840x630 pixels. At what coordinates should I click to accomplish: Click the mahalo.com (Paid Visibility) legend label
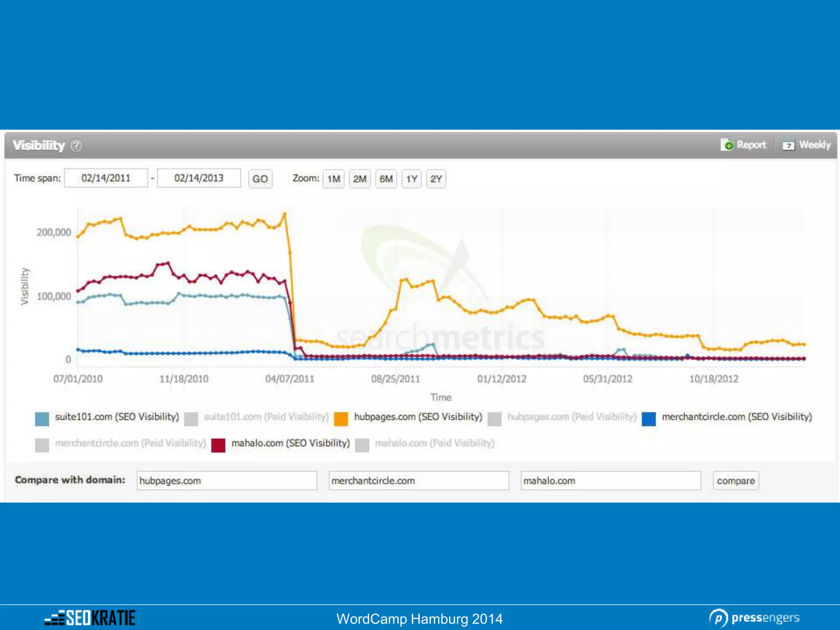click(435, 443)
